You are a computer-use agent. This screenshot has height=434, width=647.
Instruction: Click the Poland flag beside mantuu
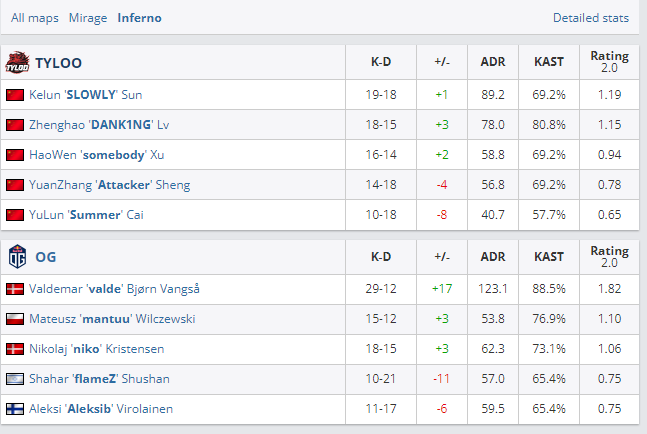pos(15,319)
